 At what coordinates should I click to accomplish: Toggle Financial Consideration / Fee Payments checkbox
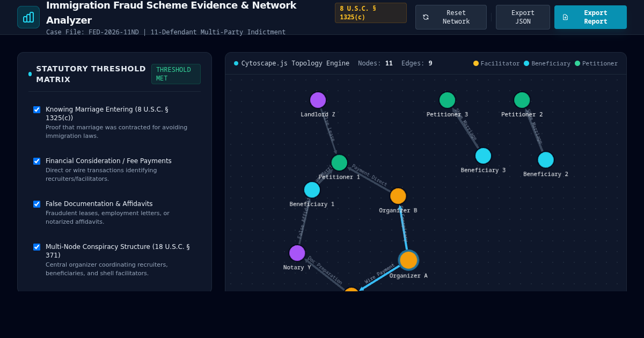pyautogui.click(x=36, y=161)
